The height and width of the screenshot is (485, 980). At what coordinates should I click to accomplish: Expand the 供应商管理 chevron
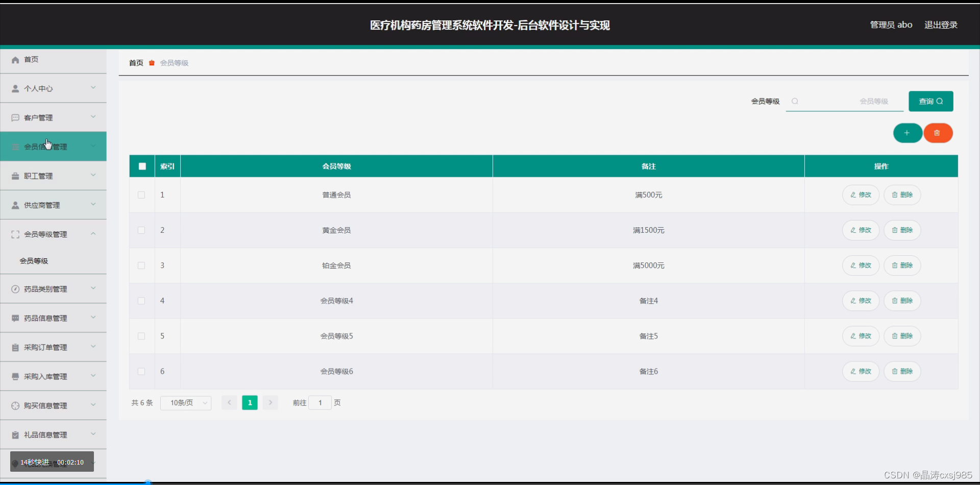[93, 204]
